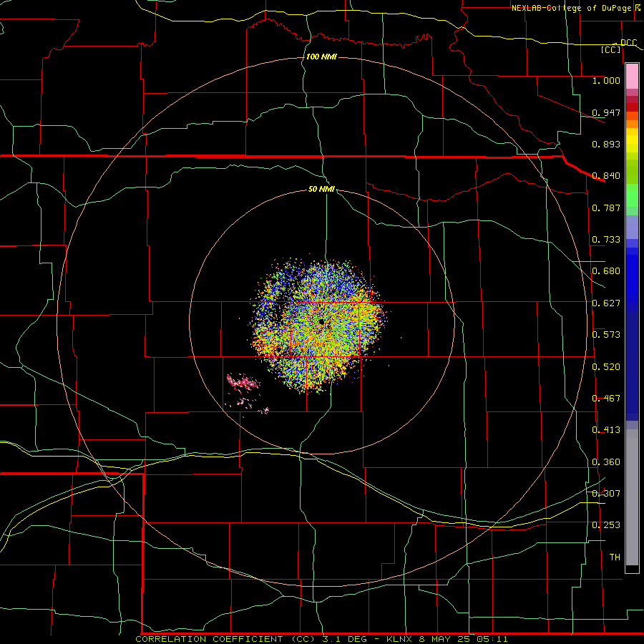This screenshot has width=644, height=644.
Task: Click the 0.840 color scale value
Action: pyautogui.click(x=606, y=176)
